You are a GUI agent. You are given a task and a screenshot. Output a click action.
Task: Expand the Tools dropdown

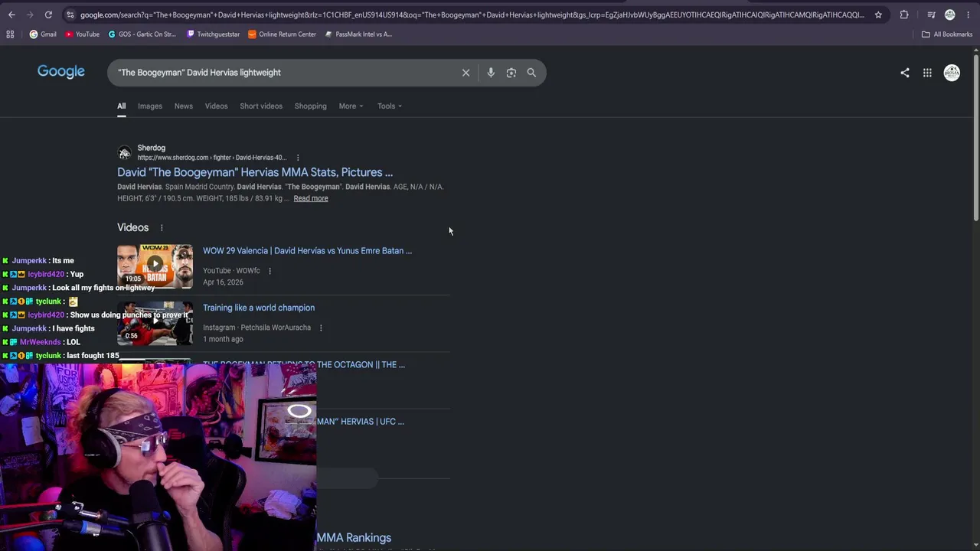click(x=389, y=106)
